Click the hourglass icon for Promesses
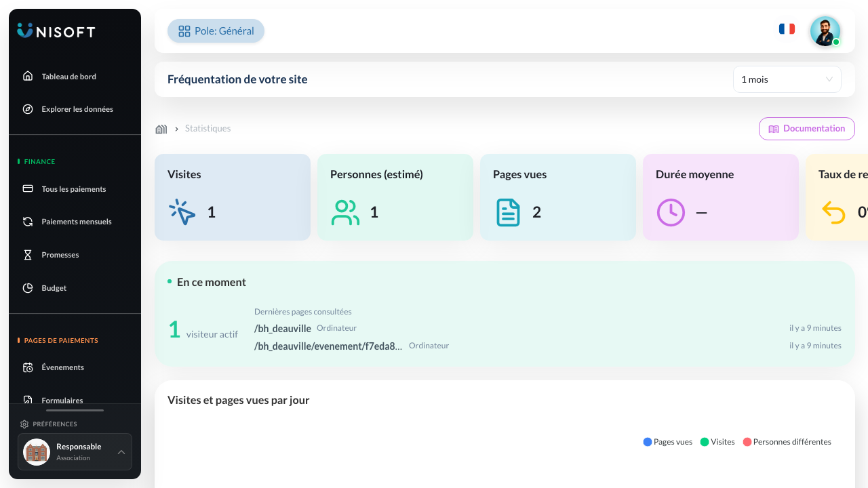 pos(28,255)
